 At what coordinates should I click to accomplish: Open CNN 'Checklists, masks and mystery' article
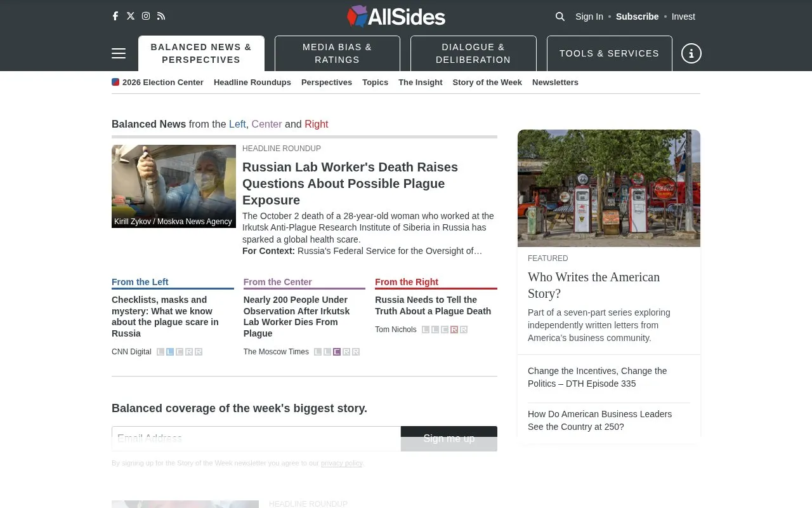tap(165, 316)
